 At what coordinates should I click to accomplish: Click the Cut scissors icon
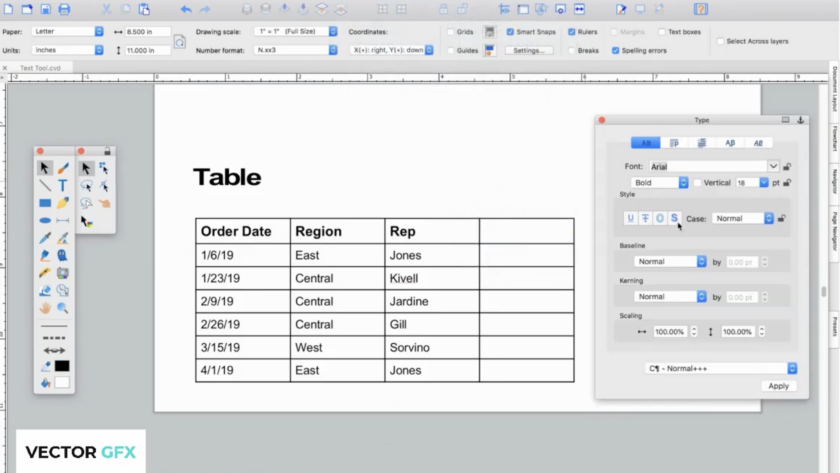point(107,9)
